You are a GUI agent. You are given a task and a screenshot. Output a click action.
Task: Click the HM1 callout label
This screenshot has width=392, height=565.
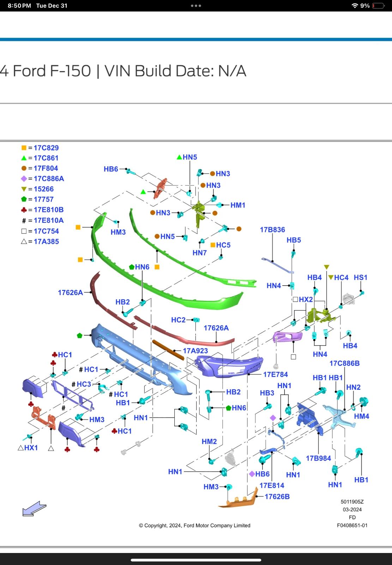point(238,205)
